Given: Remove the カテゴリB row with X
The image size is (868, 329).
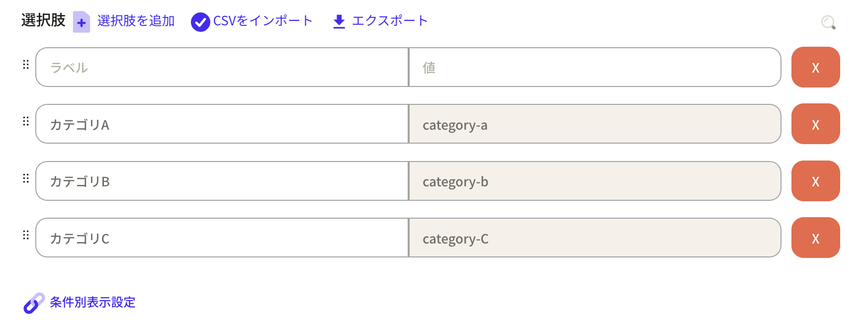Looking at the screenshot, I should tap(815, 181).
